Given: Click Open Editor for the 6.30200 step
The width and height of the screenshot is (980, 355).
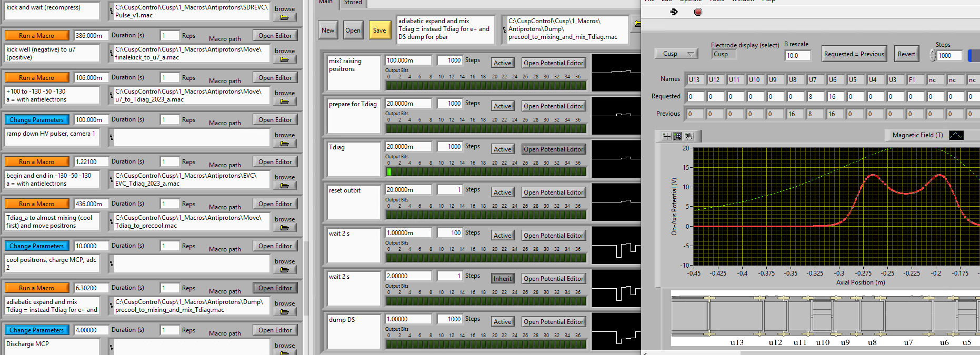Looking at the screenshot, I should [275, 288].
